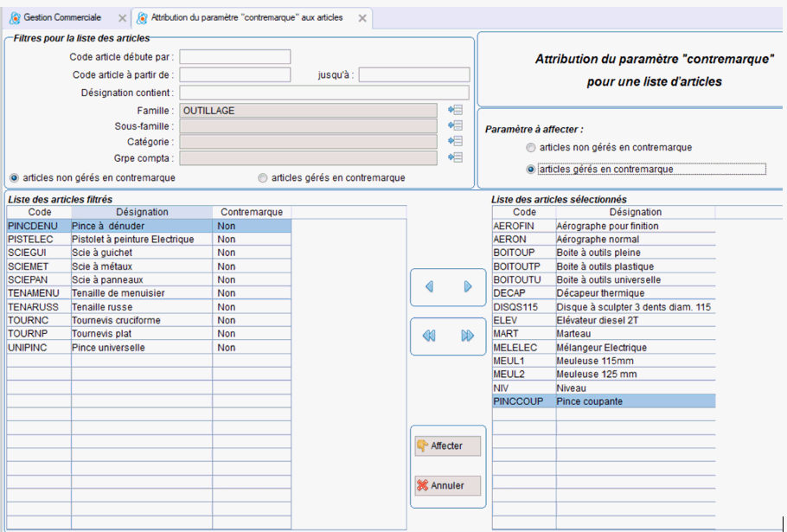Select NIV Niveau row

tap(604, 388)
